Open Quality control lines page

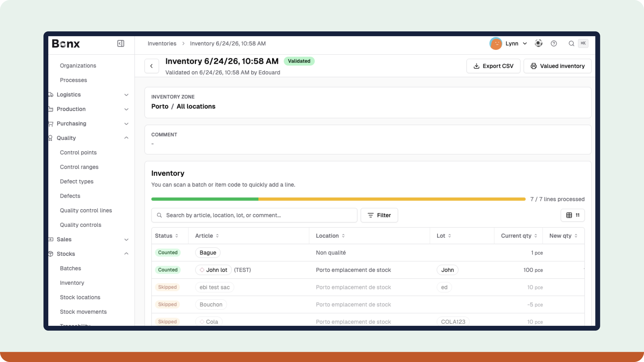coord(86,210)
